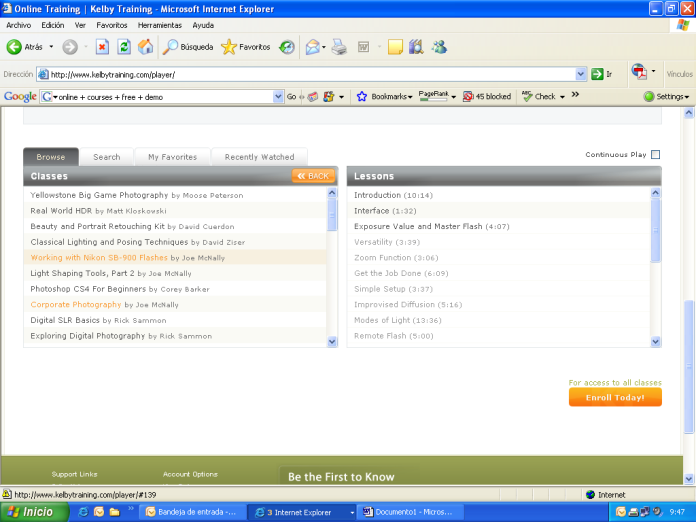
Task: Expand the Bookmarks dropdown arrow
Action: point(410,97)
